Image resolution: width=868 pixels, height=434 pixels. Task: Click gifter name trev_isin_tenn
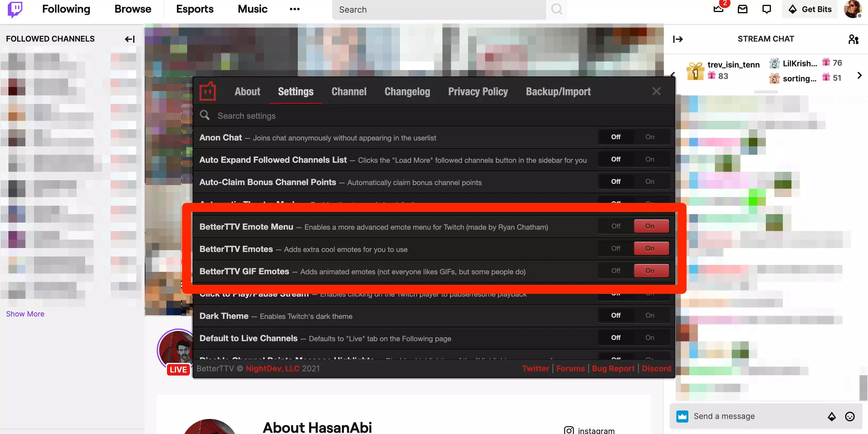[733, 64]
